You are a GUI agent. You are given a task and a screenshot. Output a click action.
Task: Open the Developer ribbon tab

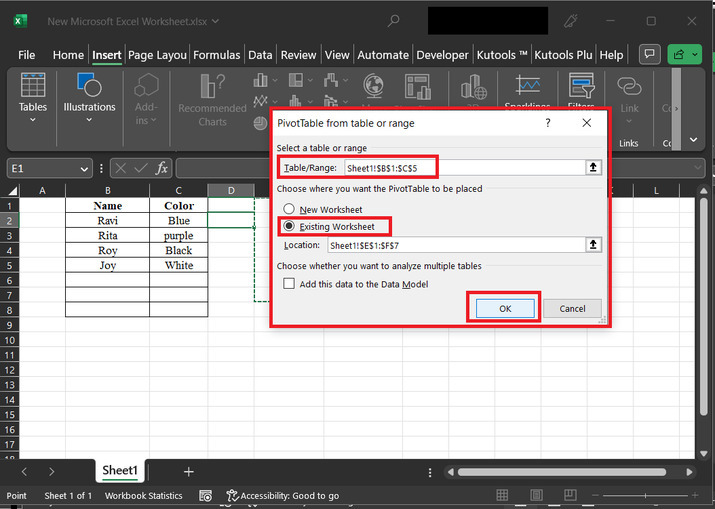441,55
